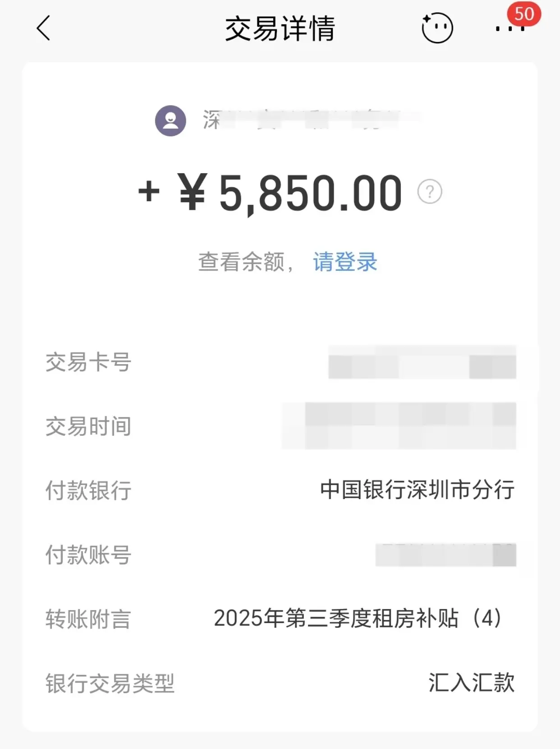Select the 付款银行 row label
Image resolution: width=560 pixels, height=749 pixels.
(x=88, y=490)
